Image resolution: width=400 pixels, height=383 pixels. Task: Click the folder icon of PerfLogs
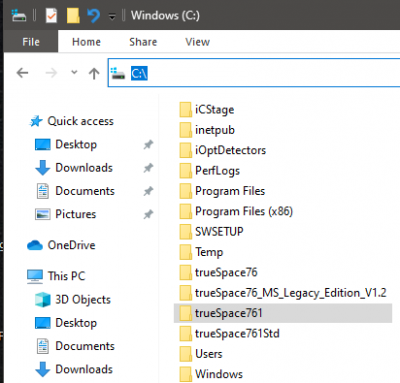(186, 171)
